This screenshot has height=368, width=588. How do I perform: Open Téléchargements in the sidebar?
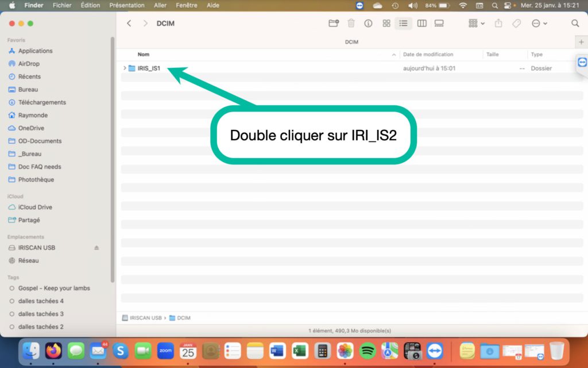(x=42, y=102)
